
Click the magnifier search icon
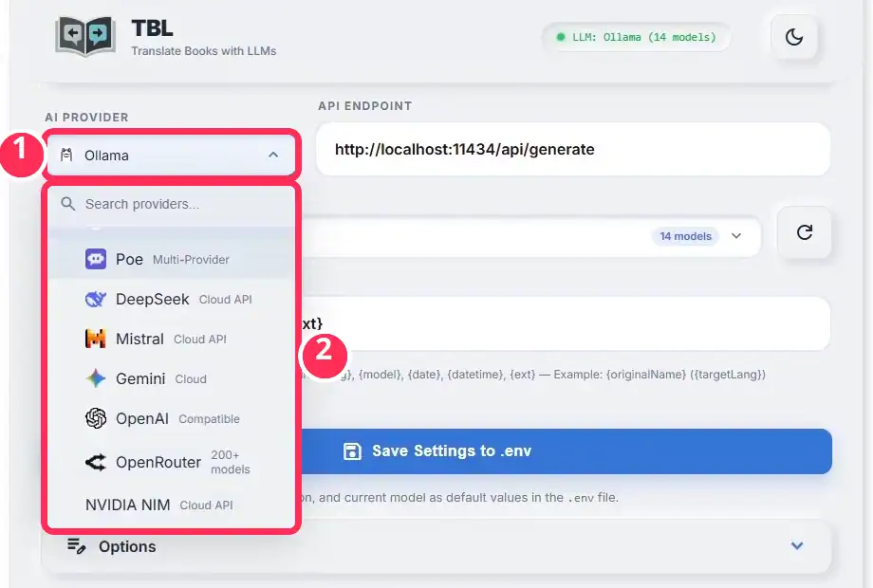[x=68, y=204]
